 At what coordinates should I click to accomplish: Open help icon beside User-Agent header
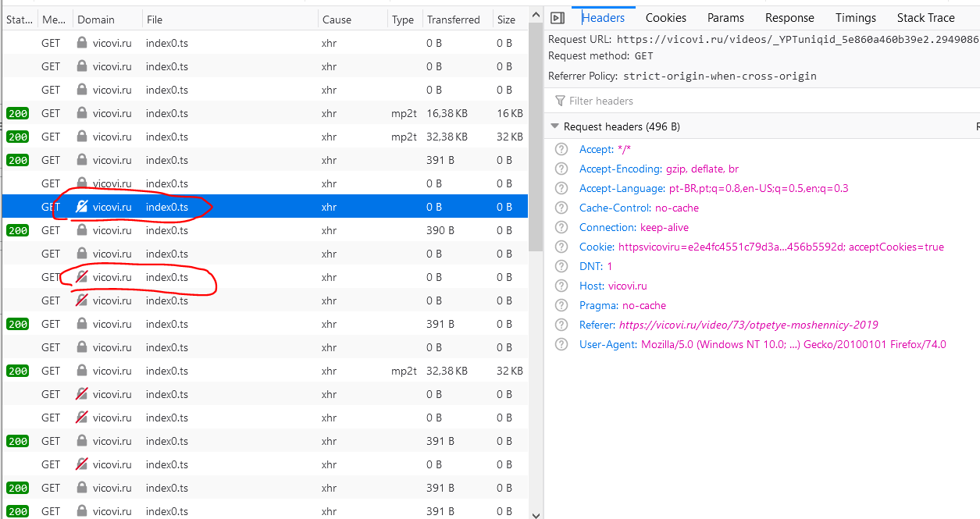click(x=561, y=344)
